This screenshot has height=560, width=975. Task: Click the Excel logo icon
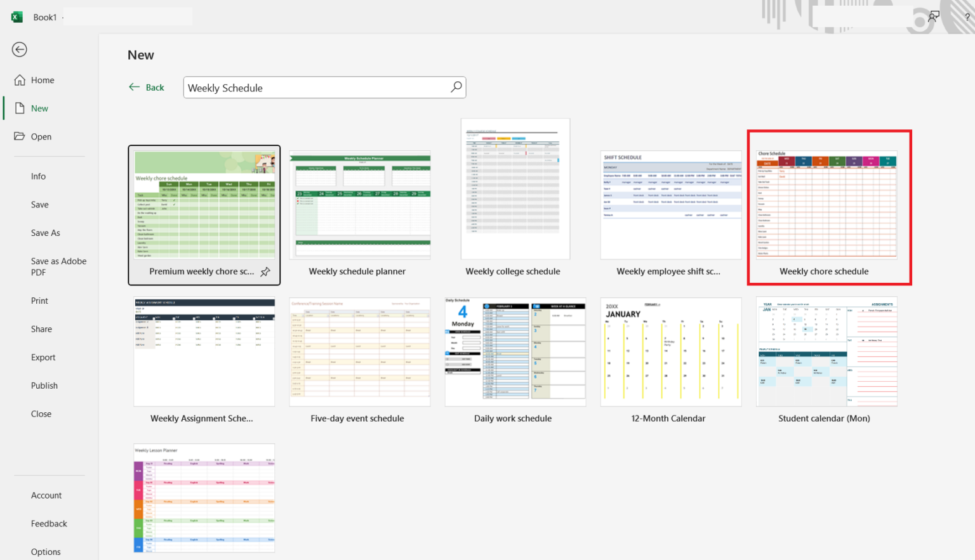click(15, 16)
